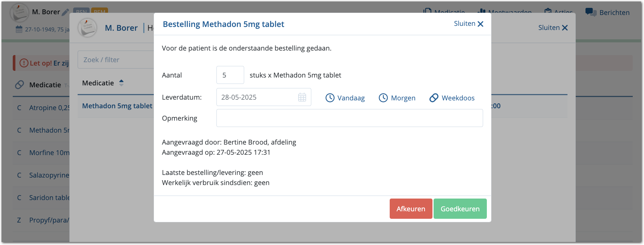Viewport: 644px width, 245px height.
Task: Open Berichten via the chat bubble icon
Action: coord(591,12)
